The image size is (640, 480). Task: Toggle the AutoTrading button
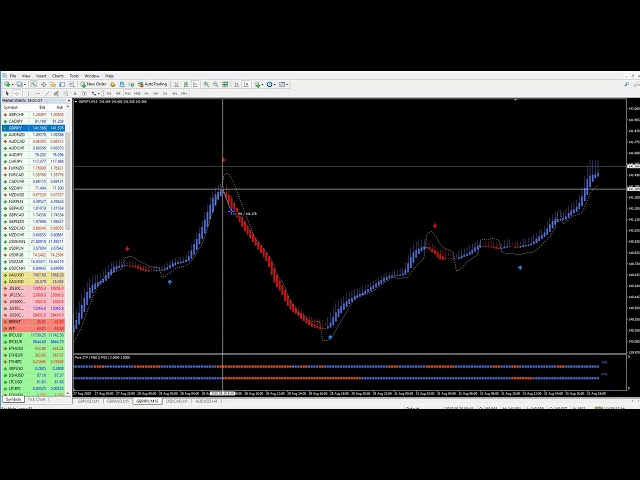tap(155, 84)
